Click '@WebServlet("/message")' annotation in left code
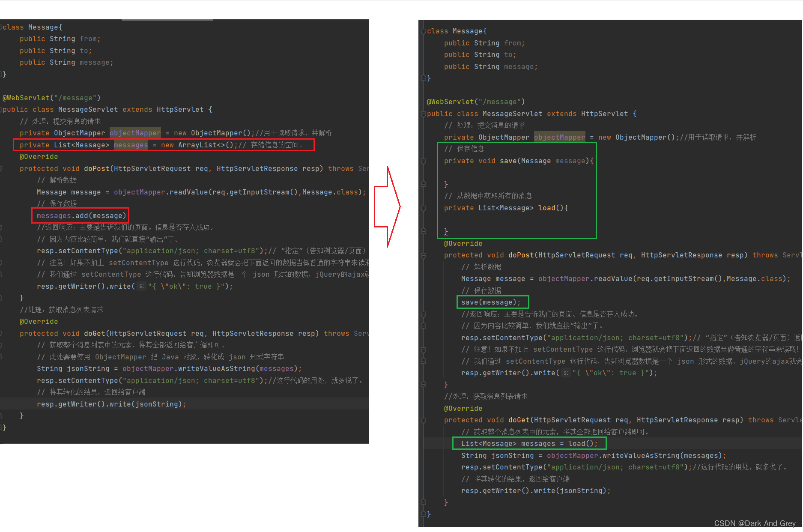 point(51,98)
